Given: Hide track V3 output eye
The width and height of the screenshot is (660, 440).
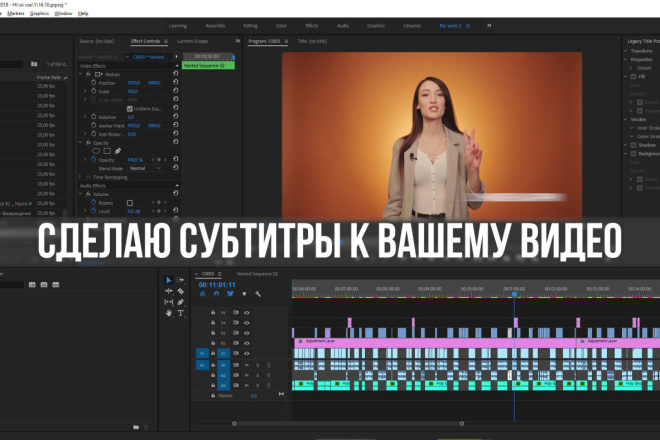Looking at the screenshot, I should click(247, 333).
